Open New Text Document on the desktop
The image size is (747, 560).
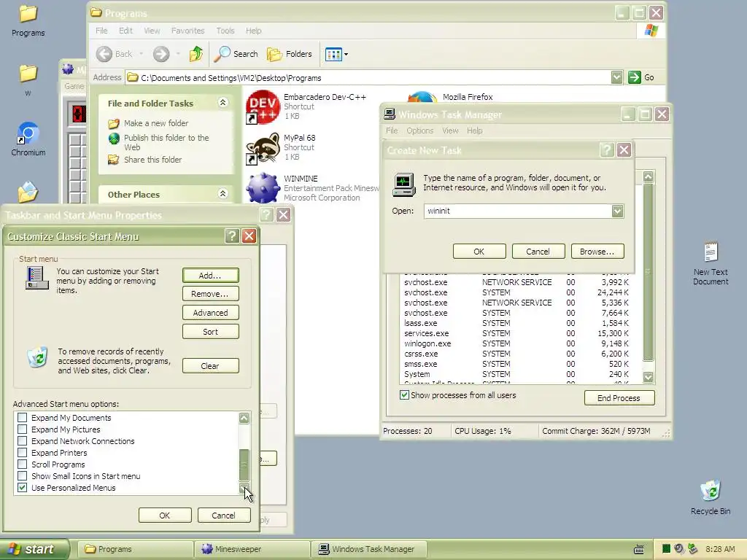711,263
